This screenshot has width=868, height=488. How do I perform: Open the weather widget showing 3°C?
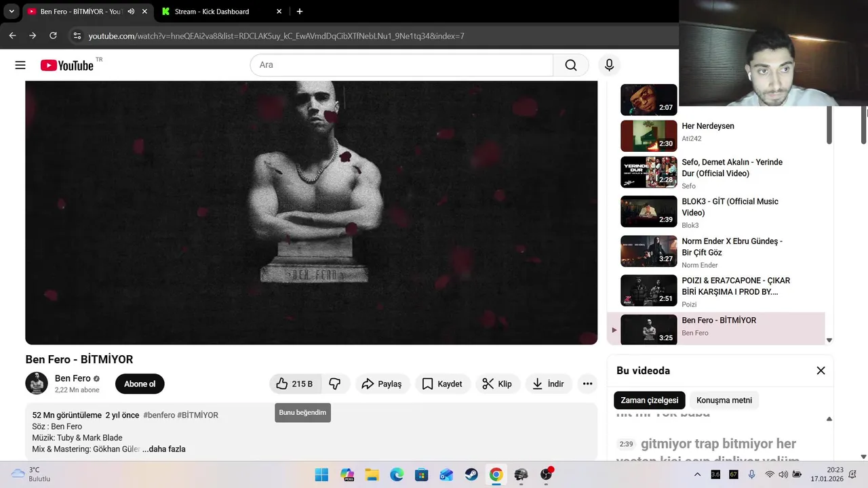[x=31, y=474]
